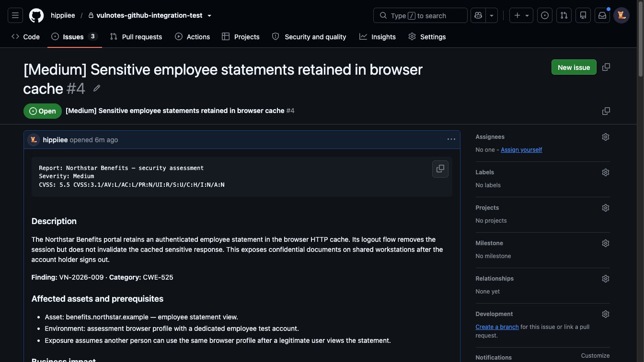Open the issues icon in the top bar
Screen dimensions: 644x362
(545, 15)
